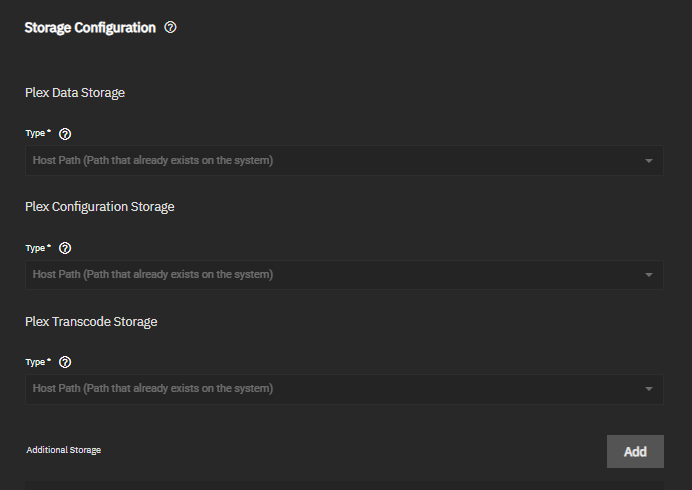
Task: Click the arrow on Plex Transcode Storage dropdown
Action: coord(649,389)
